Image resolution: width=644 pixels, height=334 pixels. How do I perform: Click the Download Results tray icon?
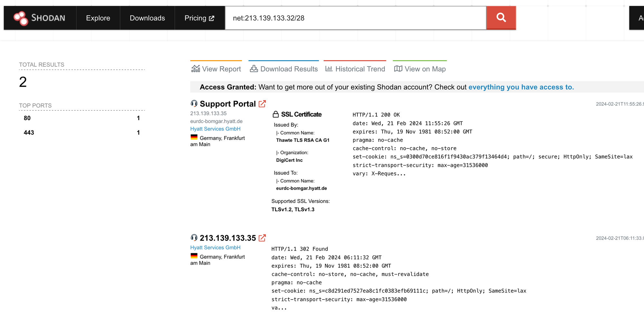(254, 69)
